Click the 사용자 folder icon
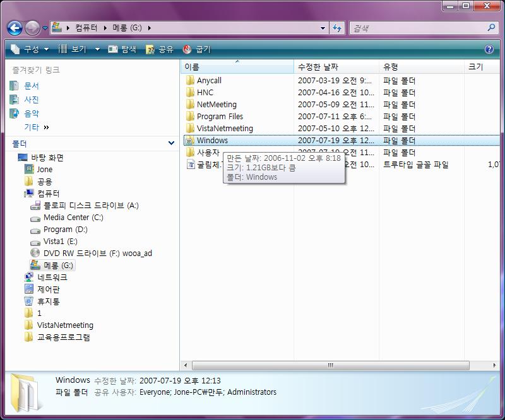505x420 pixels. (191, 152)
